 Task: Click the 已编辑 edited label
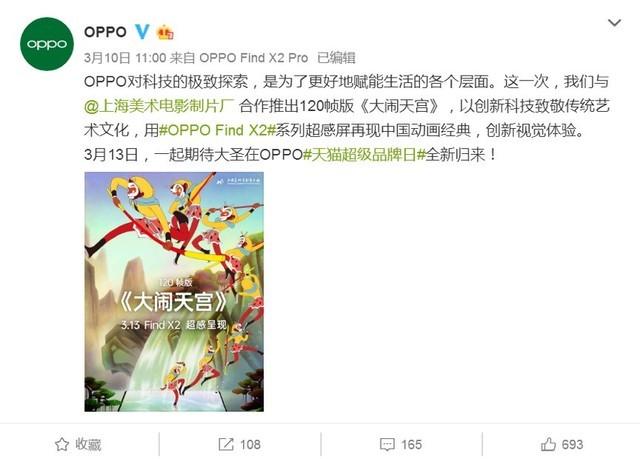pyautogui.click(x=336, y=58)
